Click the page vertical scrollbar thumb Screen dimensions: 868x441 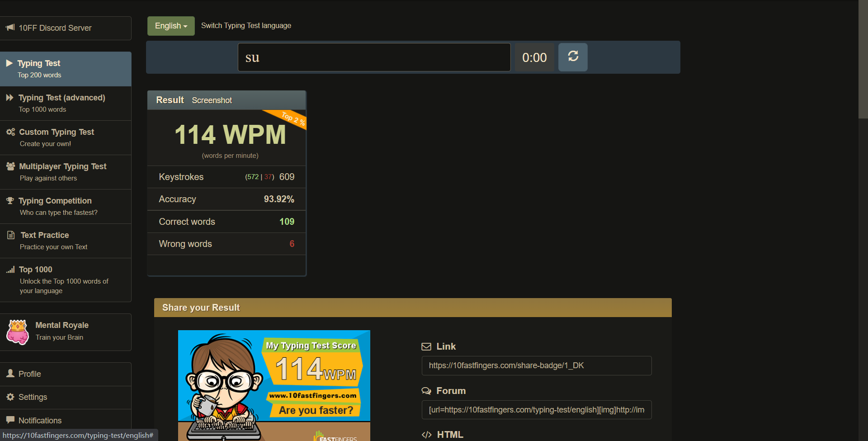click(863, 59)
